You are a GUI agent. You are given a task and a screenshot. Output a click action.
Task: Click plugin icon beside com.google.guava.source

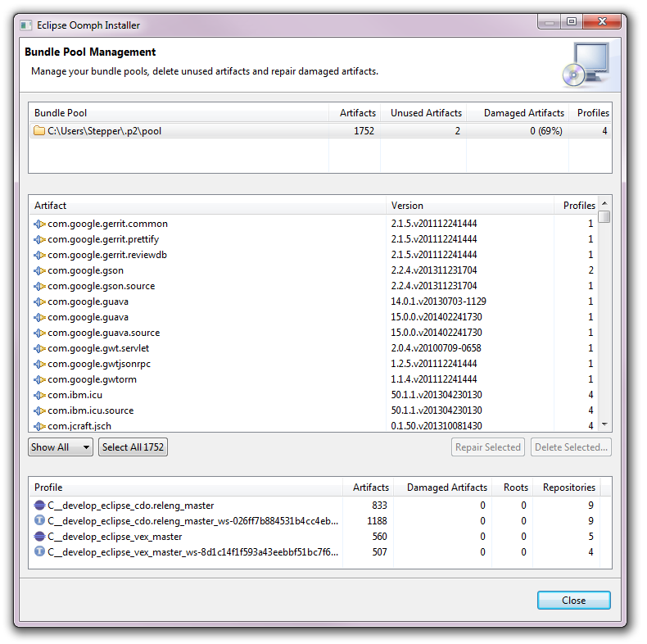39,333
